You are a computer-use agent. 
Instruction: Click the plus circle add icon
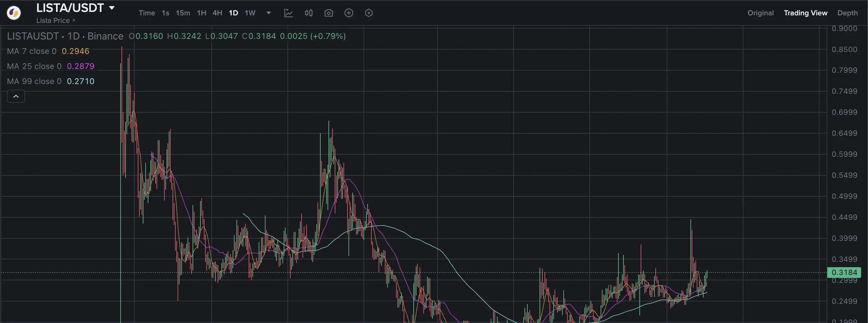(x=349, y=13)
